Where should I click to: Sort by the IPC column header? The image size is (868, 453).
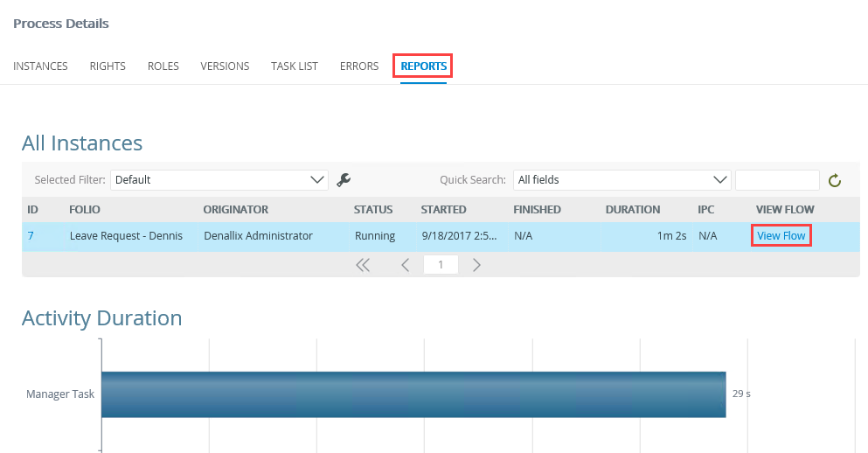click(705, 209)
